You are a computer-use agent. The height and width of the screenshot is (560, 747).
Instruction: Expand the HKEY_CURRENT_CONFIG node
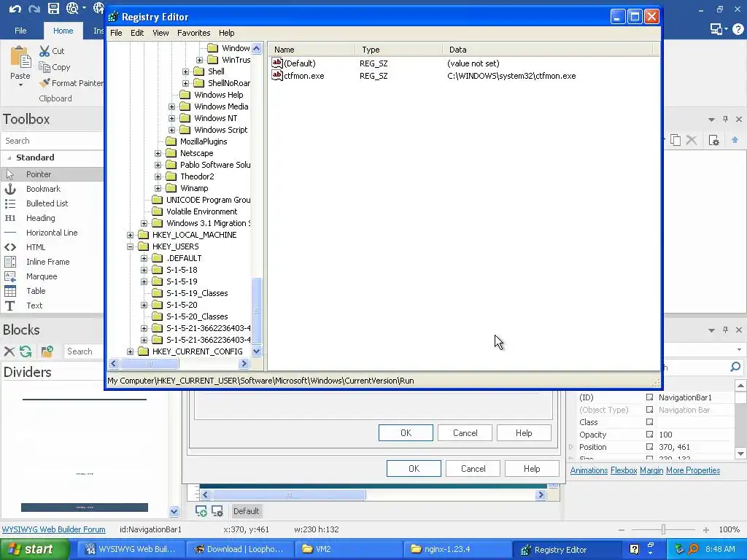pyautogui.click(x=130, y=351)
